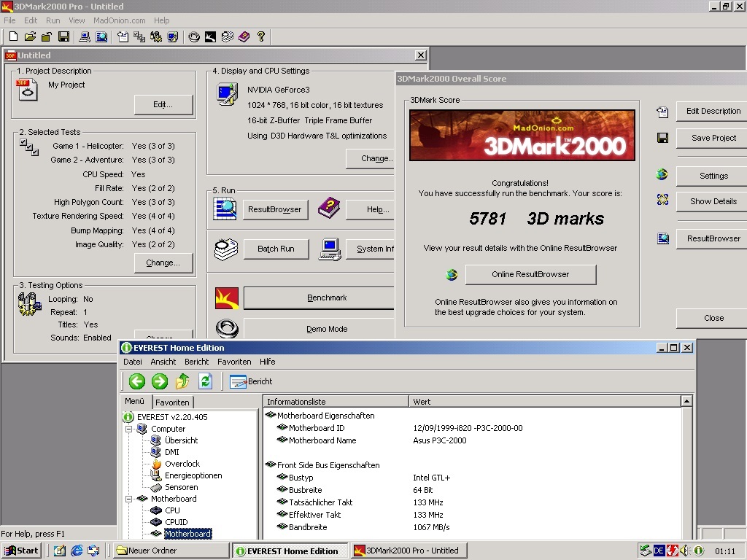Open ResultBrowser from the toolbar icon

101,36
